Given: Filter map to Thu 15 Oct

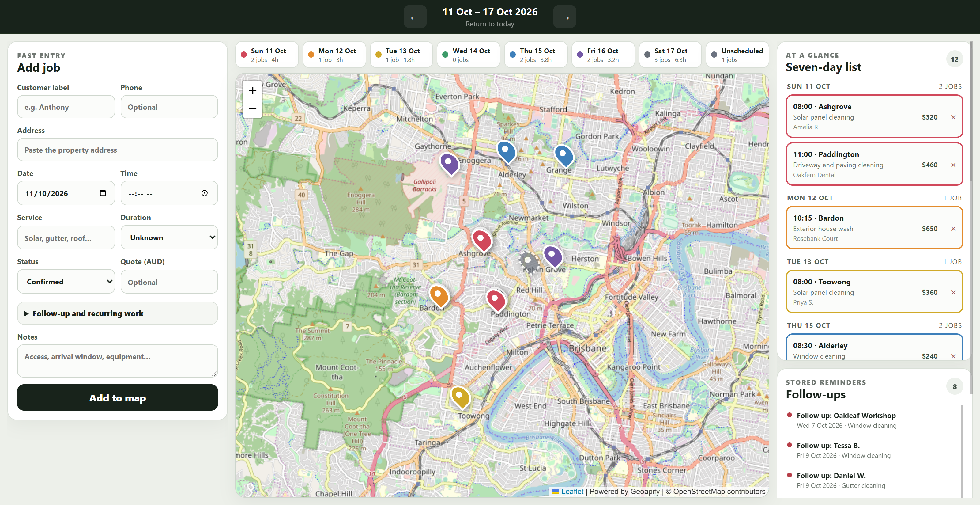Looking at the screenshot, I should click(x=536, y=55).
